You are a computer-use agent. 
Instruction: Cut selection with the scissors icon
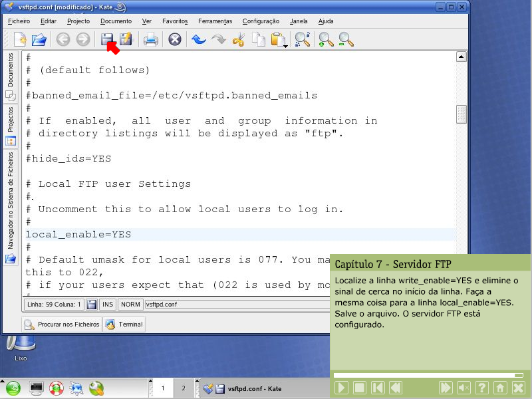tap(239, 40)
